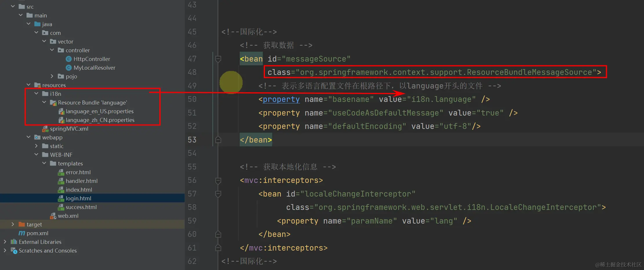644x270 pixels.
Task: Click the closing </bean> tag on line 53
Action: 256,140
